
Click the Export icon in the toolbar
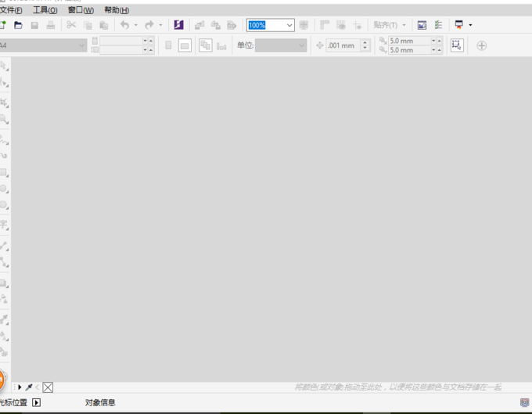[215, 25]
